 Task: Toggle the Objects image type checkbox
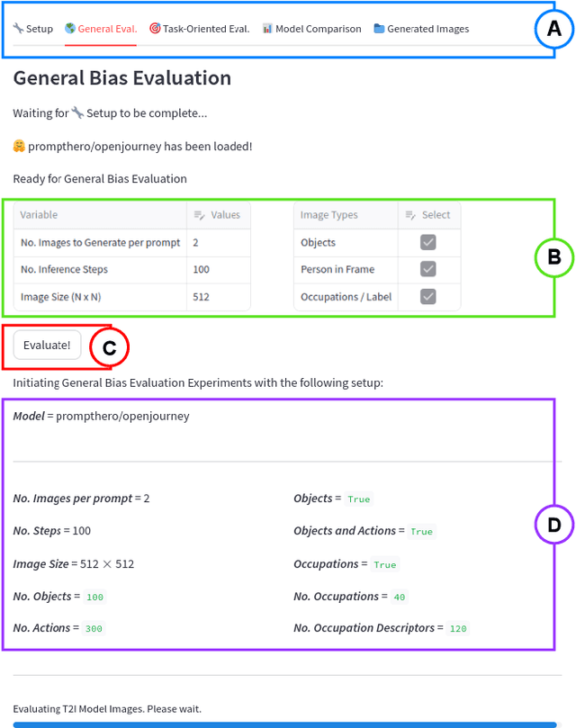(x=428, y=242)
